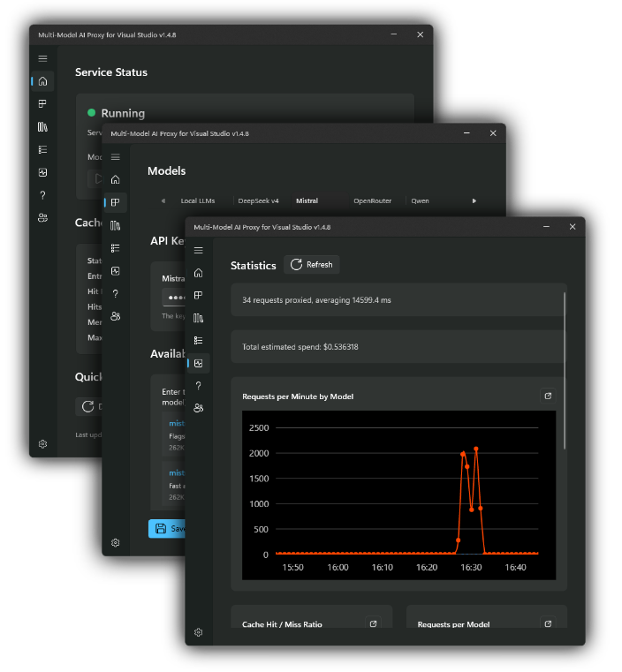Select Models icon in Models window sidebar
The image size is (622, 672).
[x=116, y=202]
